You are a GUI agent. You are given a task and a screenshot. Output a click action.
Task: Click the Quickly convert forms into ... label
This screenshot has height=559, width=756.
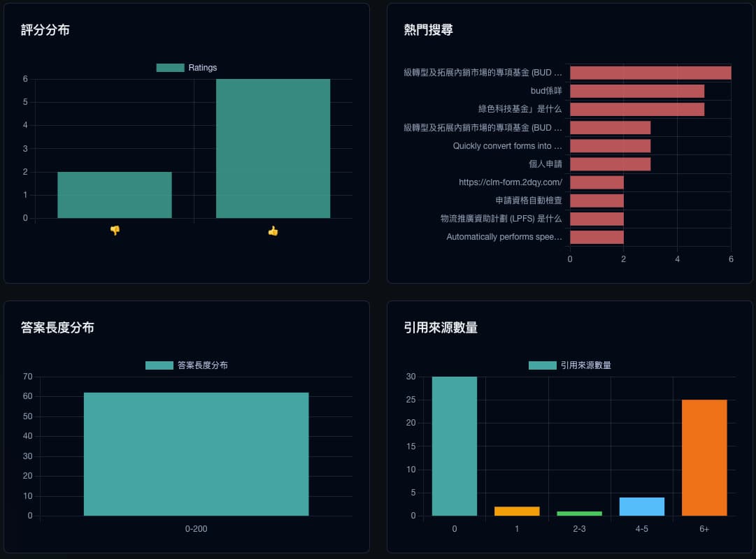(507, 145)
